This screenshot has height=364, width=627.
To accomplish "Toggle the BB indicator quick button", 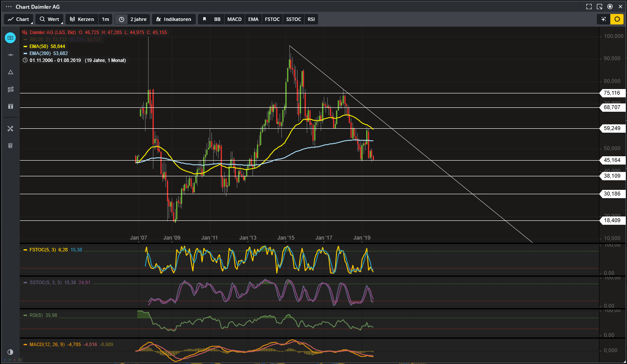I will click(217, 19).
